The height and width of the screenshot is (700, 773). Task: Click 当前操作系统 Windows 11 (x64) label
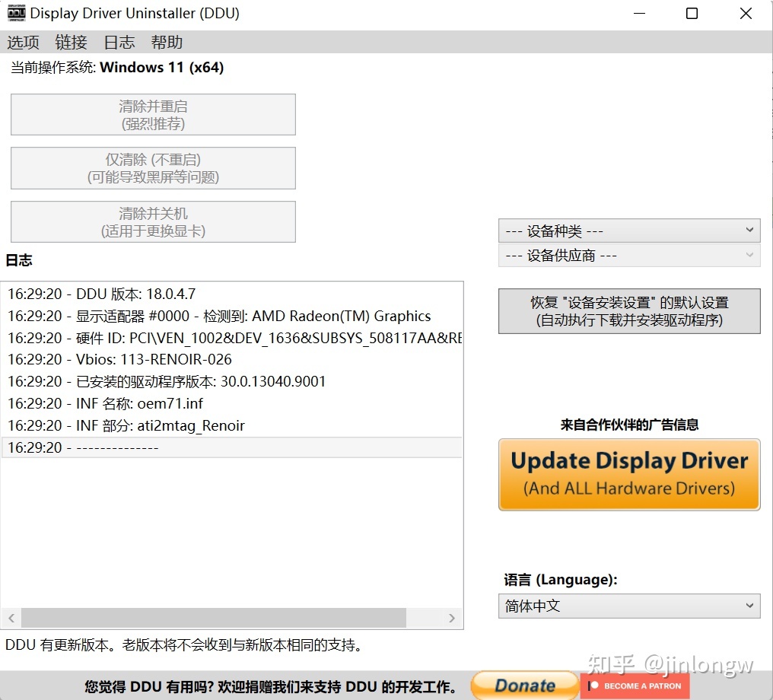pos(117,67)
